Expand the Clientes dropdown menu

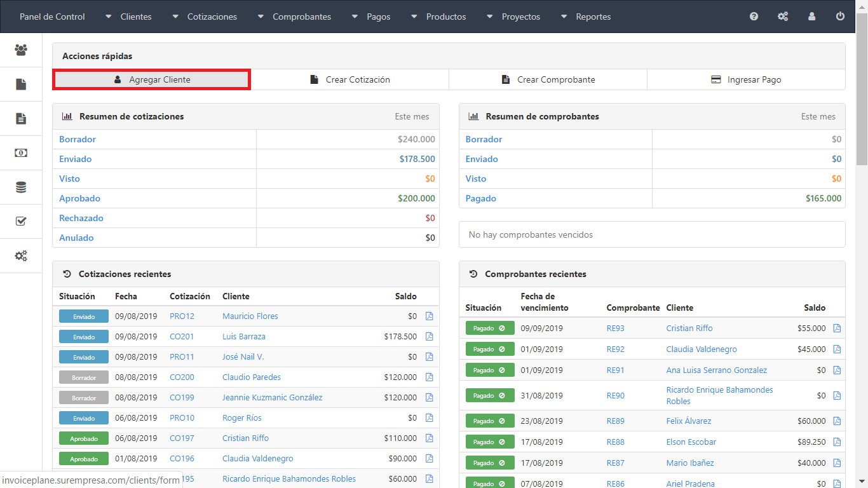click(x=129, y=17)
